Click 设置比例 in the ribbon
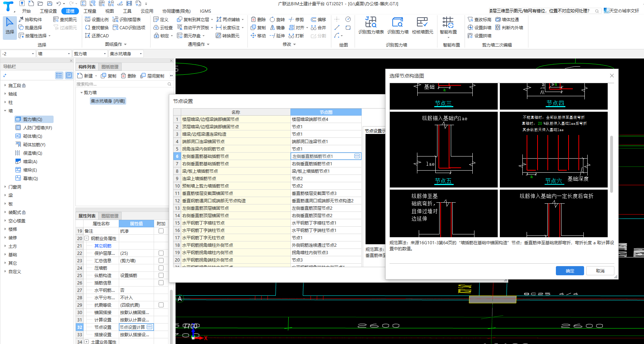The image size is (644, 344). tap(97, 19)
